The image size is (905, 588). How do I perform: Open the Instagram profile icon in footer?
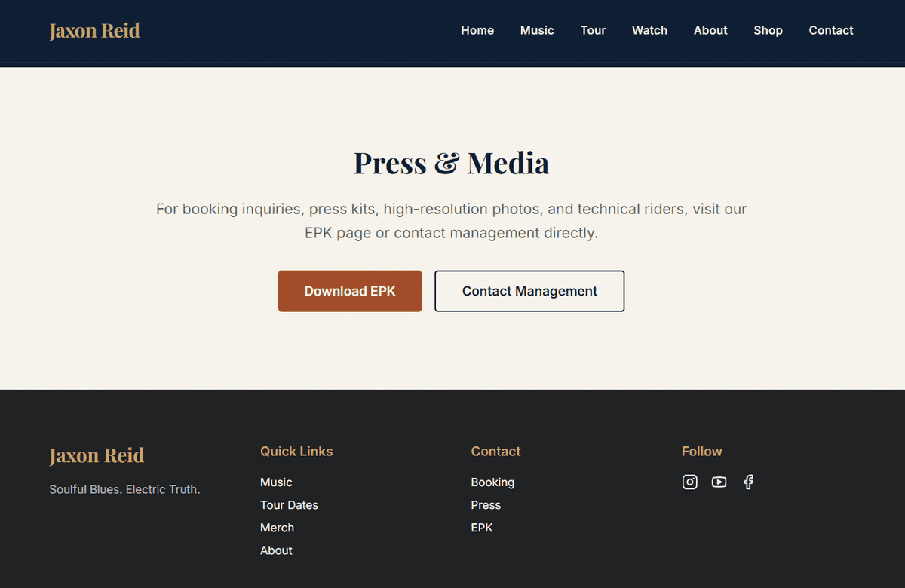pyautogui.click(x=689, y=482)
